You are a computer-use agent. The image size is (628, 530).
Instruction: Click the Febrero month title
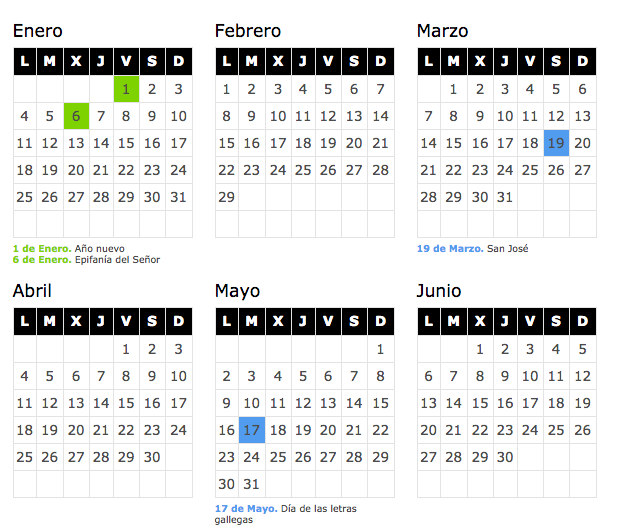coord(248,31)
